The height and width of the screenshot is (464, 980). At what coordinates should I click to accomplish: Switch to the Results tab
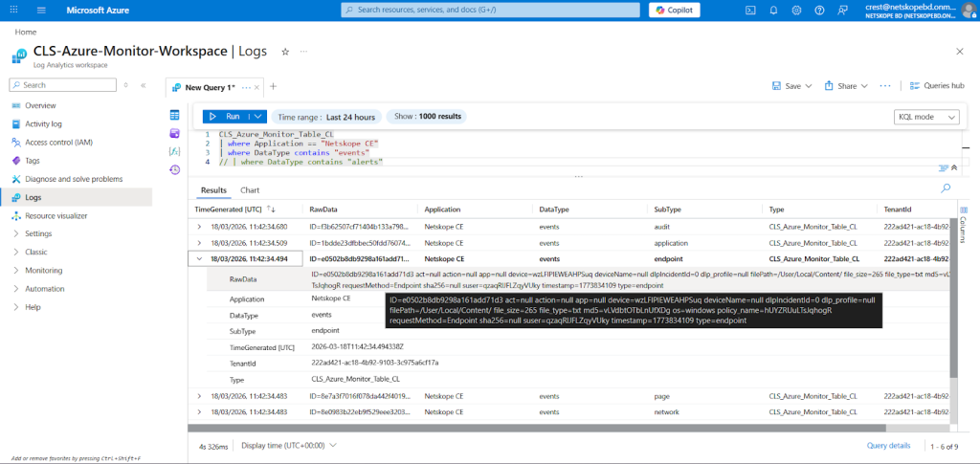click(x=213, y=189)
